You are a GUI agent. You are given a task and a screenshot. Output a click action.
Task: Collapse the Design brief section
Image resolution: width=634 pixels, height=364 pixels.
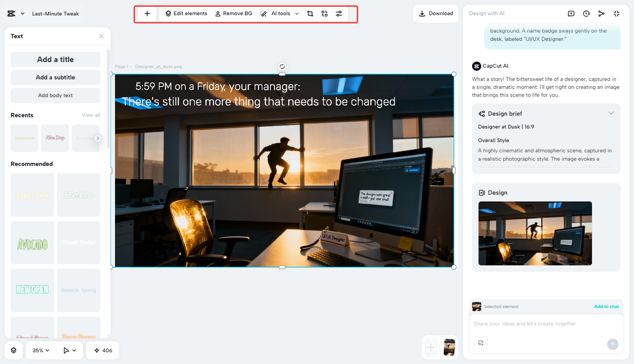tap(611, 113)
